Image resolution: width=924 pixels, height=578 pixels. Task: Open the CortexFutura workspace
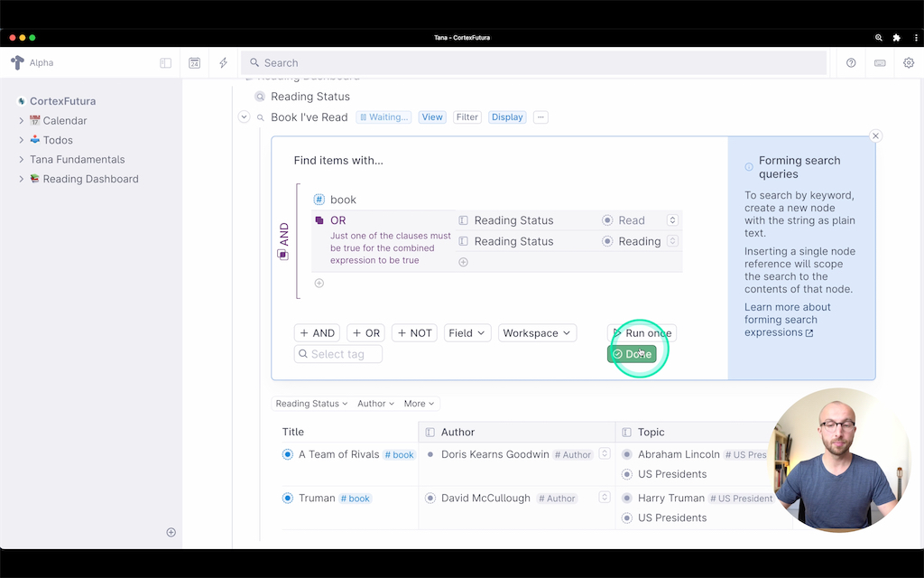tap(62, 101)
